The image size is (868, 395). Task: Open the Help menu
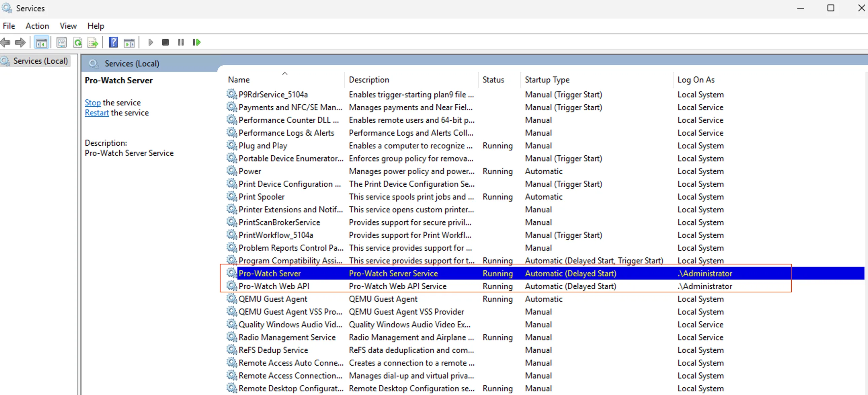coord(96,26)
